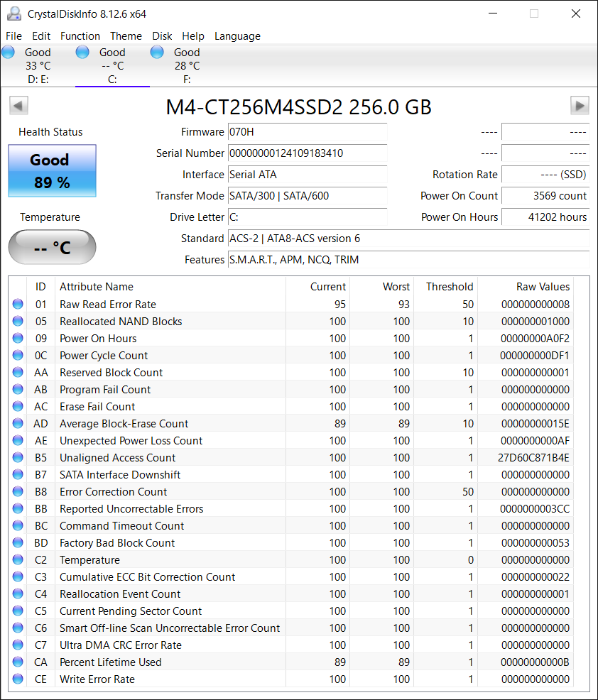Click the CrystalDiskInfo app icon in title bar
The height and width of the screenshot is (700, 598).
pos(13,13)
